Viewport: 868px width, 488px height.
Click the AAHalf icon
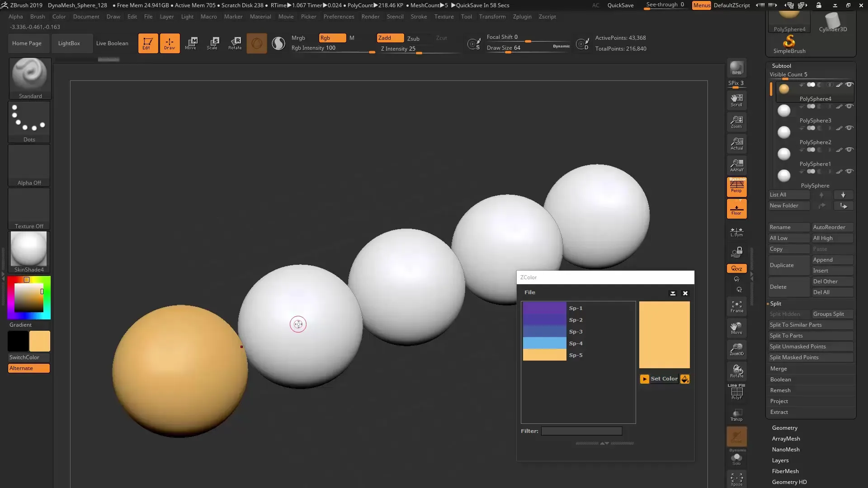point(736,165)
